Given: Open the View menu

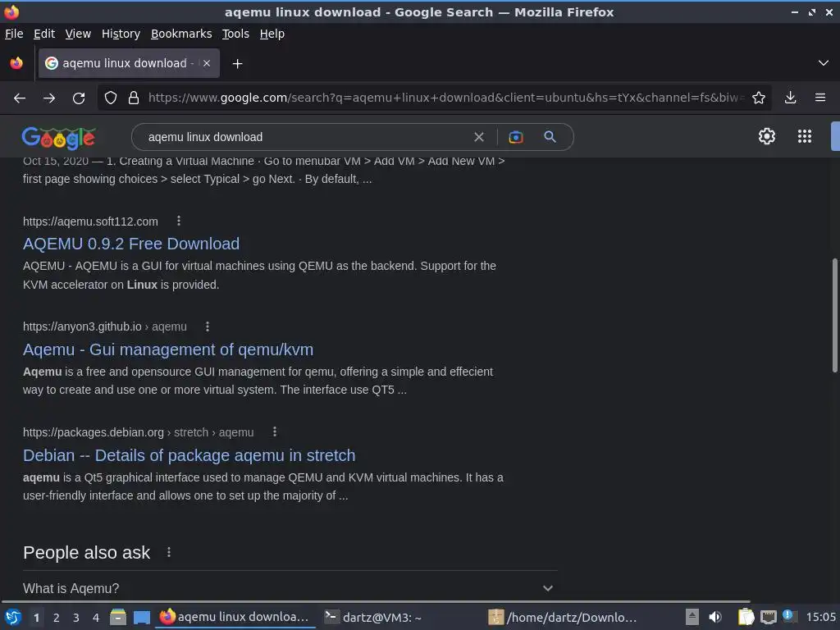Looking at the screenshot, I should (78, 34).
